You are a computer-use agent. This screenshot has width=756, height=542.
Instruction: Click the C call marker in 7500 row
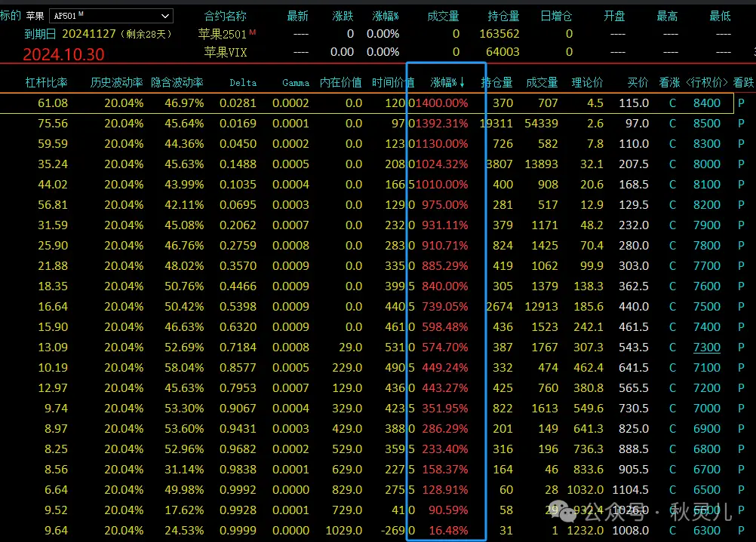tap(672, 307)
